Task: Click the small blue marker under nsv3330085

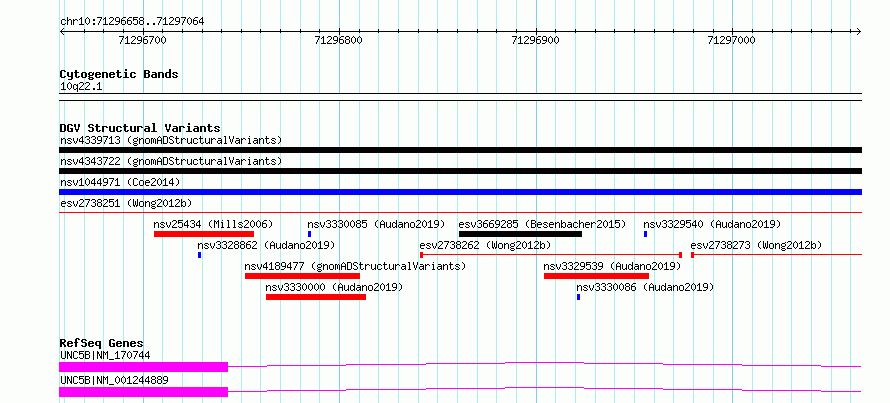Action: pos(309,234)
